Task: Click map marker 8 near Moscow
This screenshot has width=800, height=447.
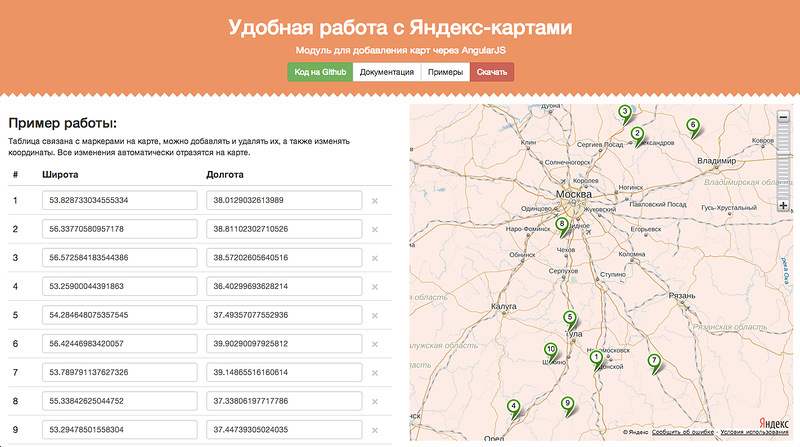Action: click(562, 227)
